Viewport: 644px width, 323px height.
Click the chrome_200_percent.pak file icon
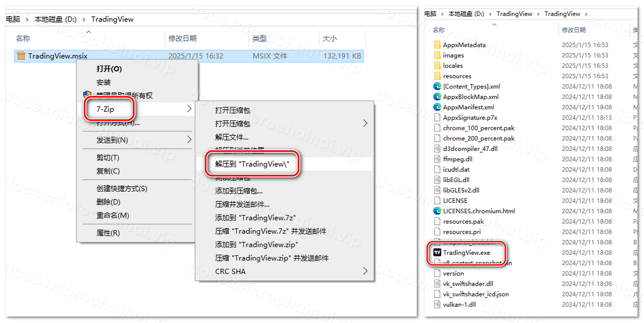pyautogui.click(x=437, y=138)
